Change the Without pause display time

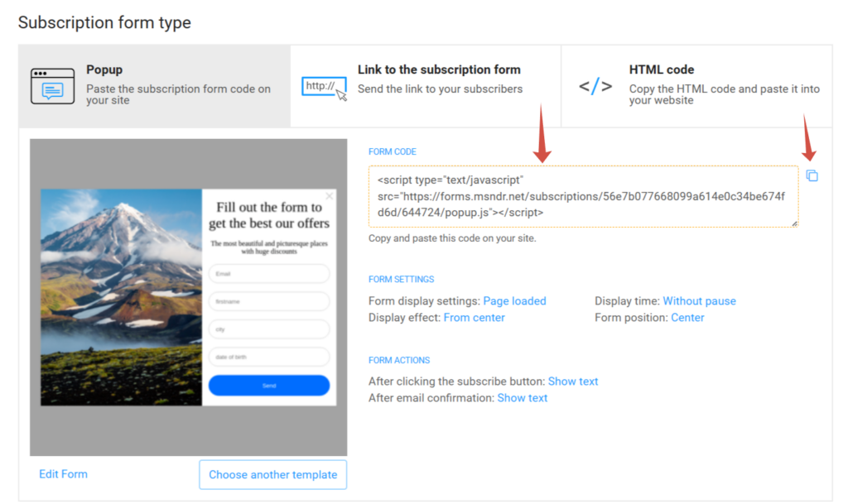(699, 301)
